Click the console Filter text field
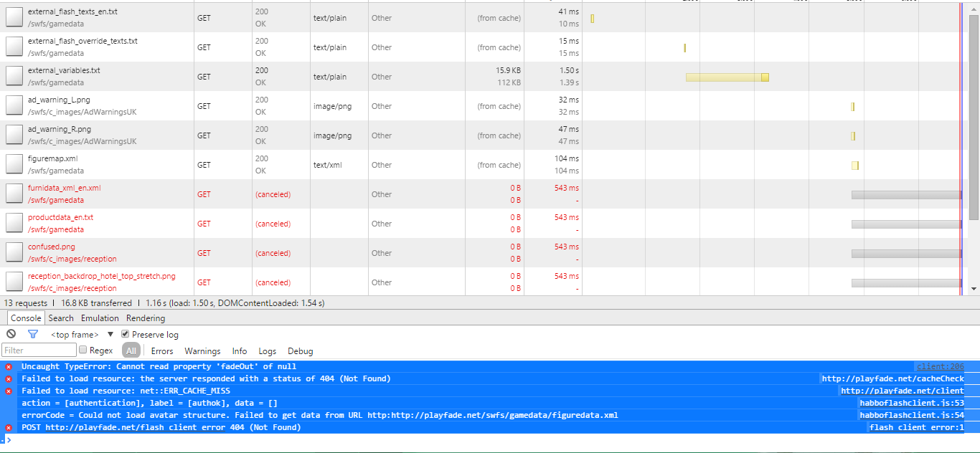This screenshot has height=453, width=980. pyautogui.click(x=39, y=351)
